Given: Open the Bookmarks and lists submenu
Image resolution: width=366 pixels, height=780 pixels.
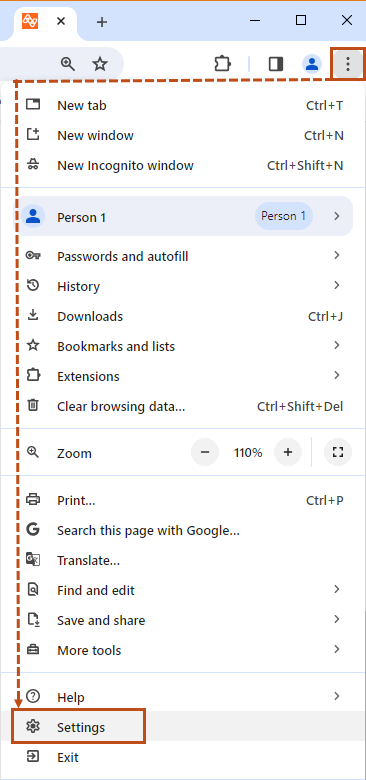Looking at the screenshot, I should (183, 346).
